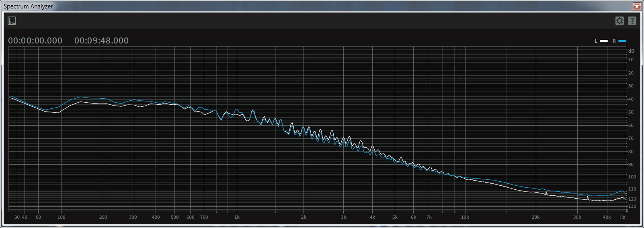Click the spectrum display mode icon
644x228 pixels.
click(x=12, y=21)
